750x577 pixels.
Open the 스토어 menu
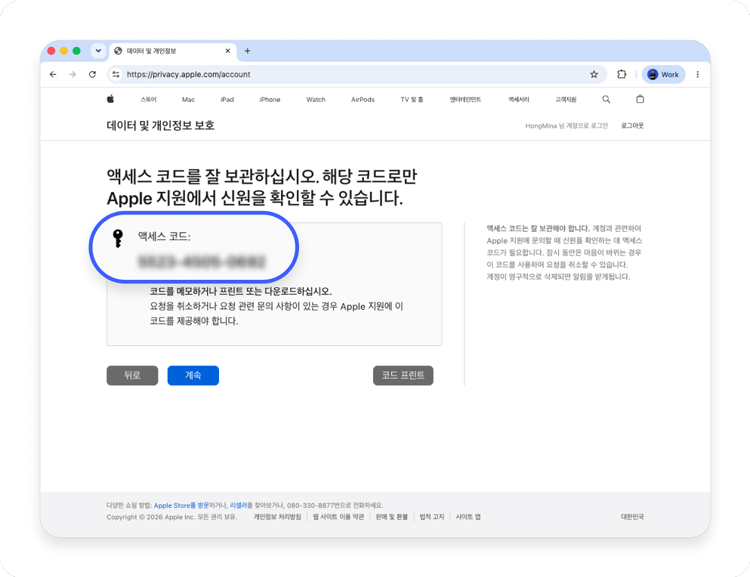tap(148, 100)
